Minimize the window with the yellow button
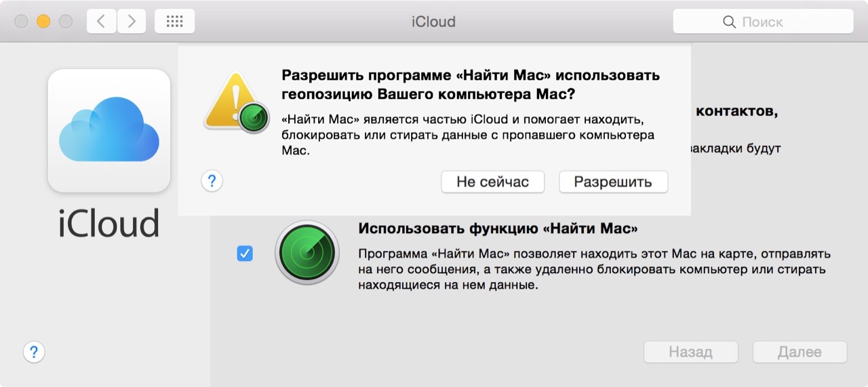The image size is (868, 387). tap(43, 22)
